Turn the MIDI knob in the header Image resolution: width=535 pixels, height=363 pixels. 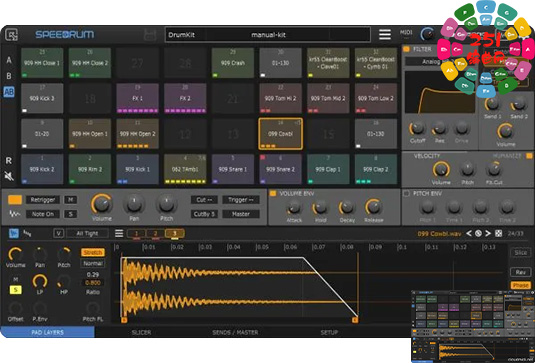click(427, 34)
